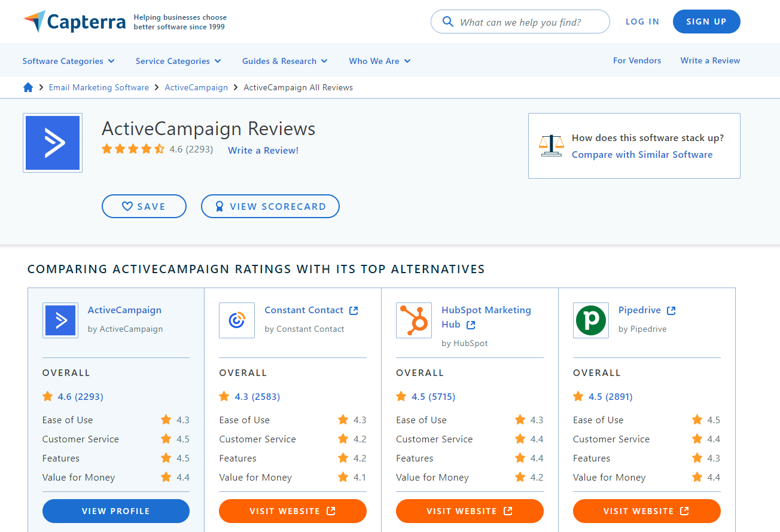This screenshot has height=532, width=780.
Task: Click the Constant Contact logo
Action: tap(237, 320)
